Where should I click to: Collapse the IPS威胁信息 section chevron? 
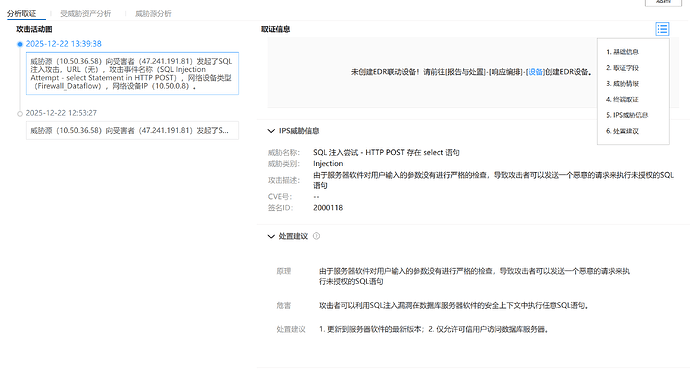[271, 131]
